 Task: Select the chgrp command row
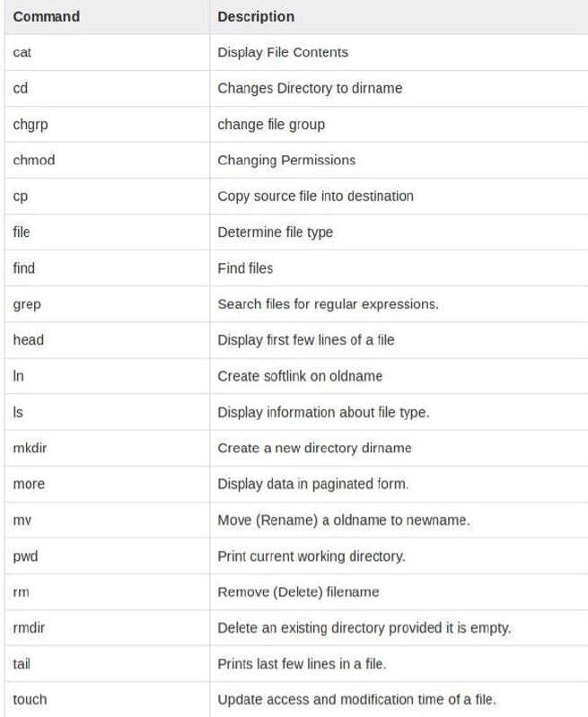pos(31,124)
